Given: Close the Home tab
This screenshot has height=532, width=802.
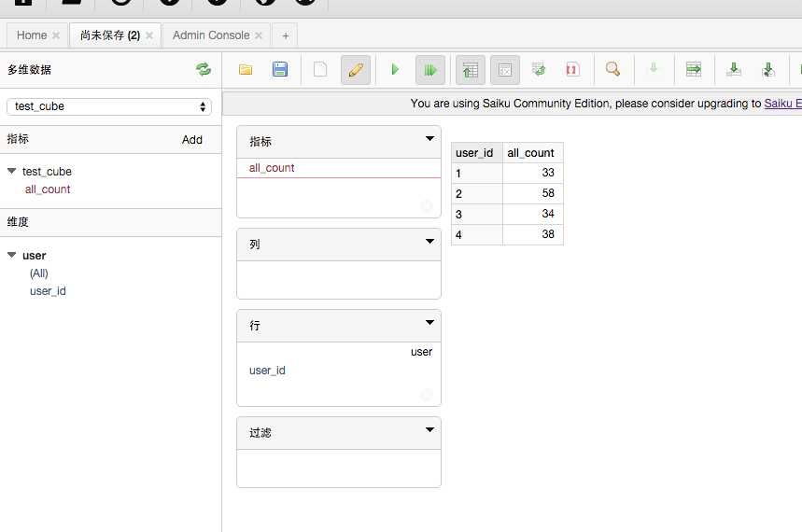Looking at the screenshot, I should pyautogui.click(x=56, y=35).
